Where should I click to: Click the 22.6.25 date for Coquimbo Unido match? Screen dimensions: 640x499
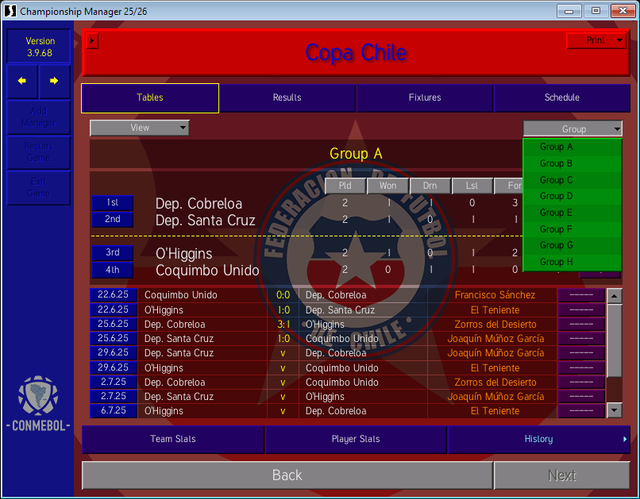(113, 295)
